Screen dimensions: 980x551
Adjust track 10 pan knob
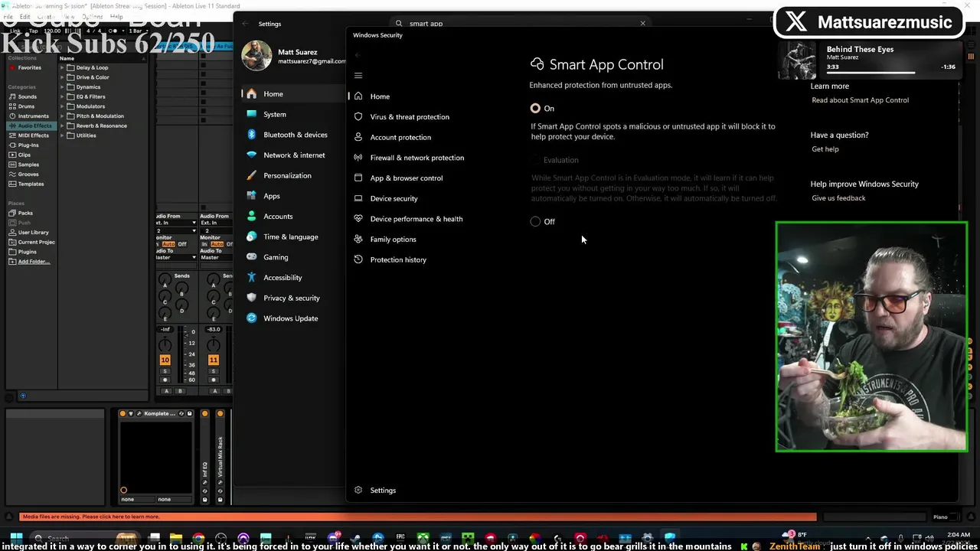(165, 345)
